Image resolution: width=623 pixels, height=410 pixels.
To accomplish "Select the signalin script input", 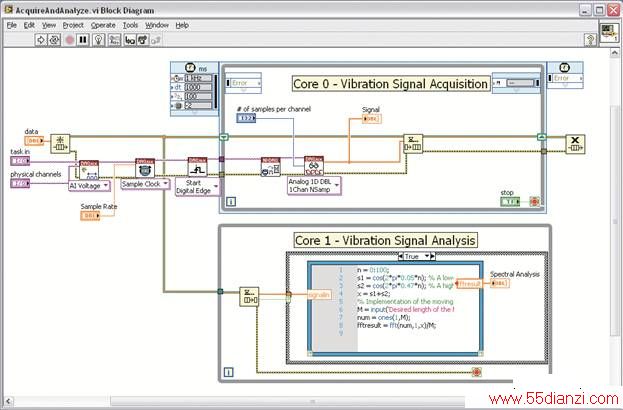I will pos(319,295).
